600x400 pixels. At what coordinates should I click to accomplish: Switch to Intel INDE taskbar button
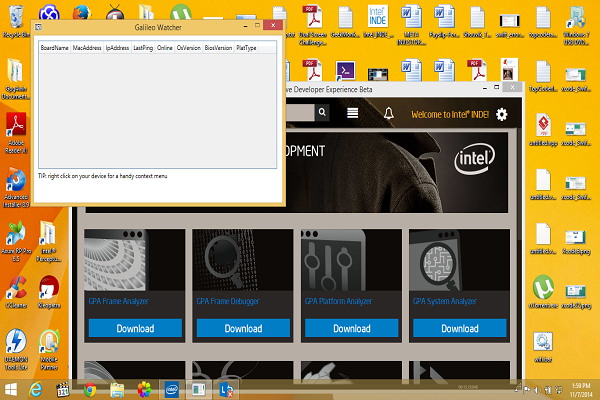[172, 390]
